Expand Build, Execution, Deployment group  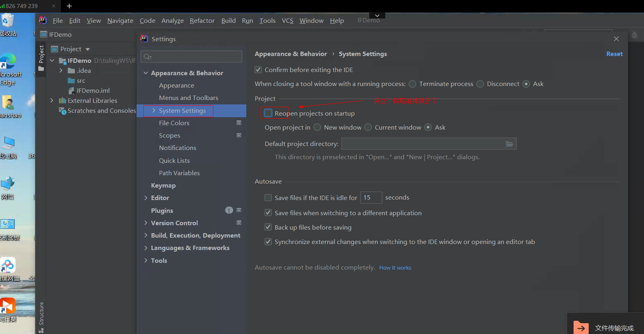pyautogui.click(x=146, y=235)
